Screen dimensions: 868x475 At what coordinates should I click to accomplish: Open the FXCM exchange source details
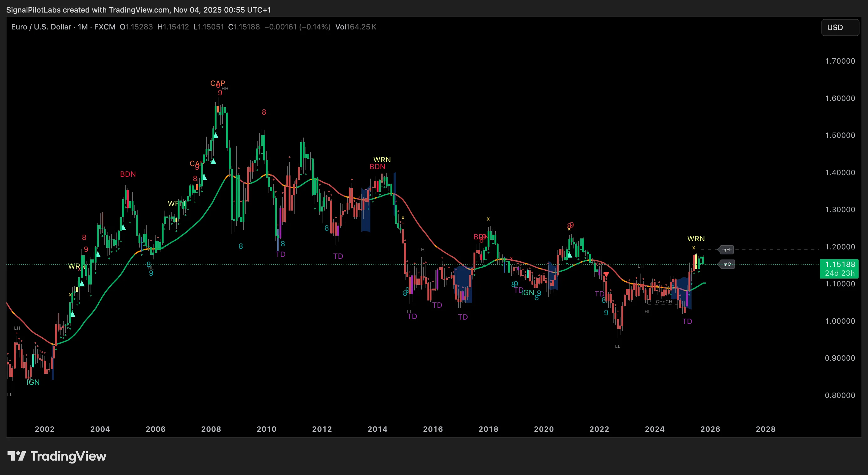coord(104,27)
